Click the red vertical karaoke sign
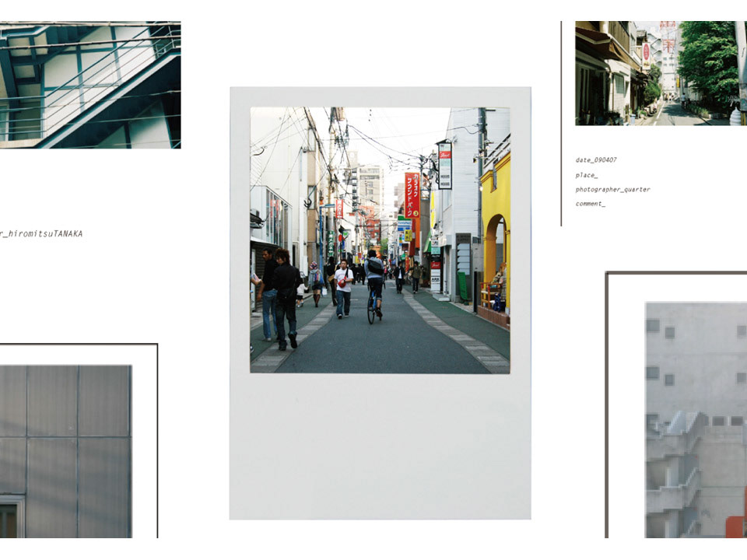Screen dimensions: 747x560 coord(412,195)
